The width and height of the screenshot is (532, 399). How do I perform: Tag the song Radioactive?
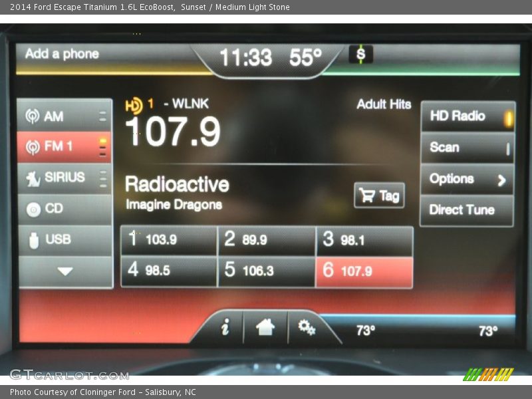click(380, 195)
